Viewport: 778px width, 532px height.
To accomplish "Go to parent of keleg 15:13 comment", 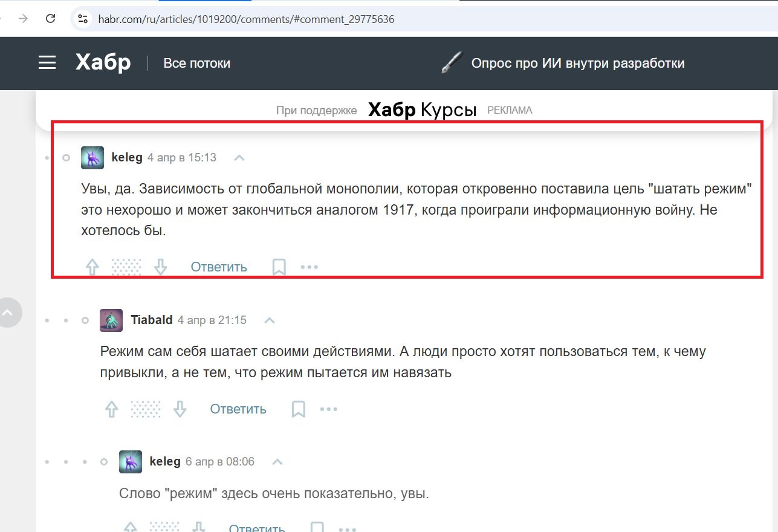I will (x=239, y=158).
